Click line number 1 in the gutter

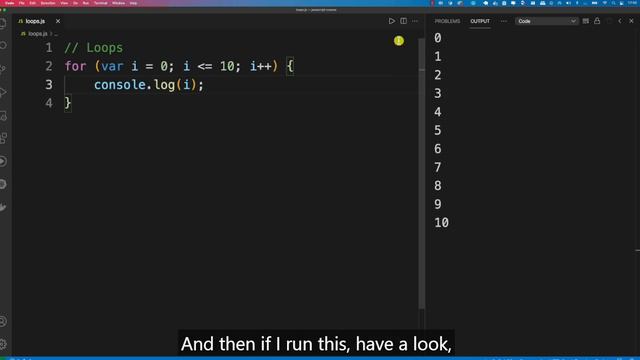pyautogui.click(x=49, y=48)
